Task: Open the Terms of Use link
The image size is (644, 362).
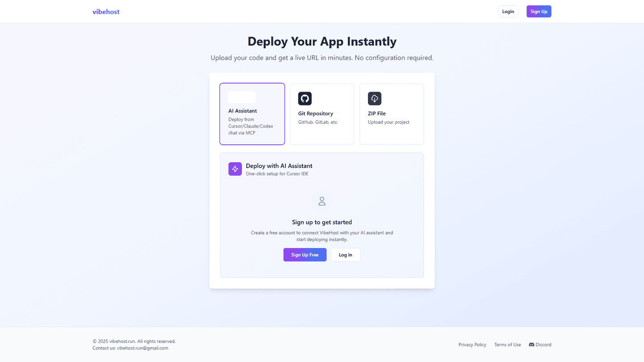Action: pyautogui.click(x=508, y=345)
